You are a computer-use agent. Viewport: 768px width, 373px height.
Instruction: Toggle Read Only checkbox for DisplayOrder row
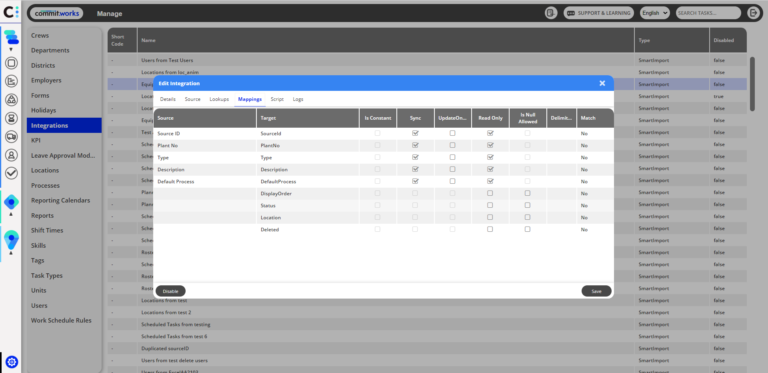[x=490, y=193]
